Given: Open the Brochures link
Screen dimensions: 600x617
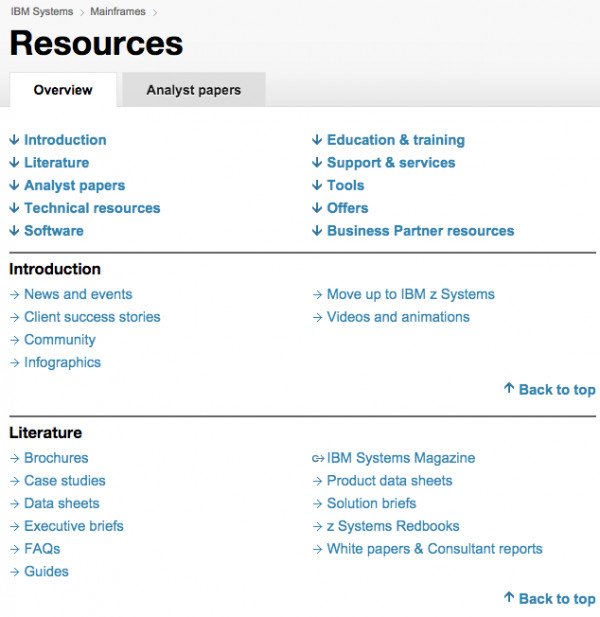Looking at the screenshot, I should (x=56, y=458).
